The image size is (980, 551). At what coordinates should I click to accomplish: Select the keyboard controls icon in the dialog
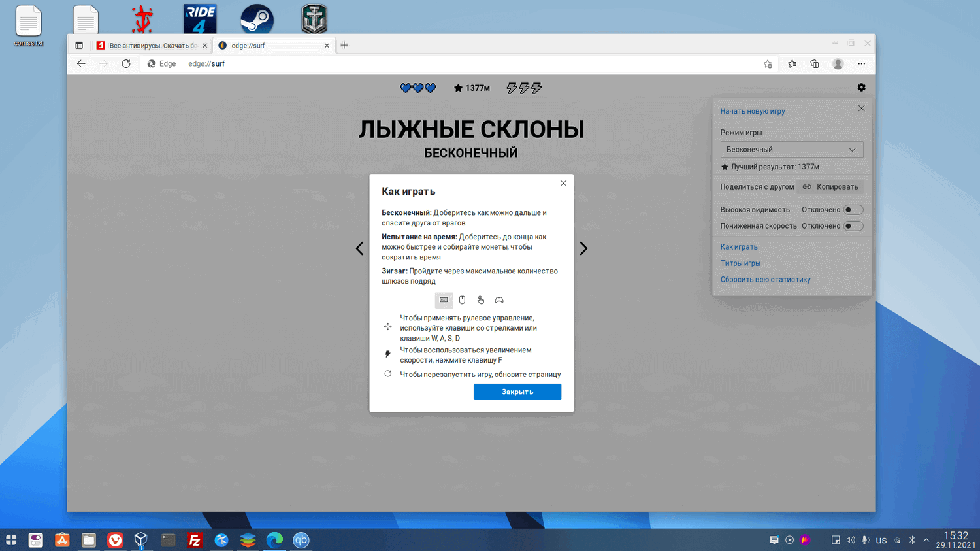point(444,300)
